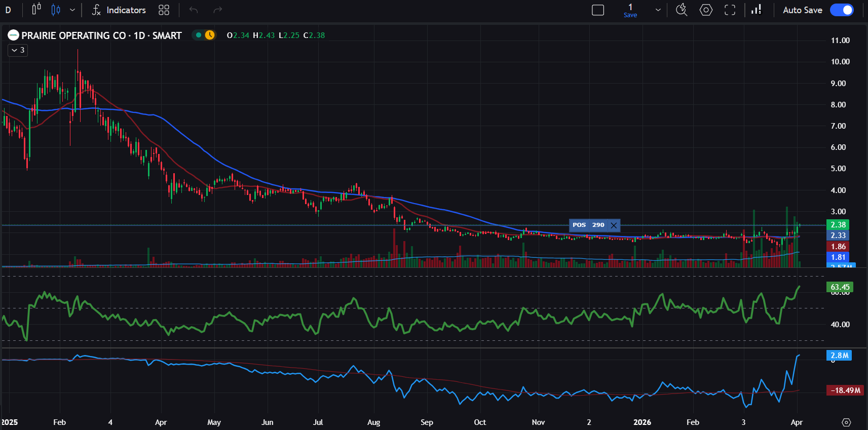Collapse the indicator legend showing 3
This screenshot has width=868, height=430.
click(x=18, y=50)
